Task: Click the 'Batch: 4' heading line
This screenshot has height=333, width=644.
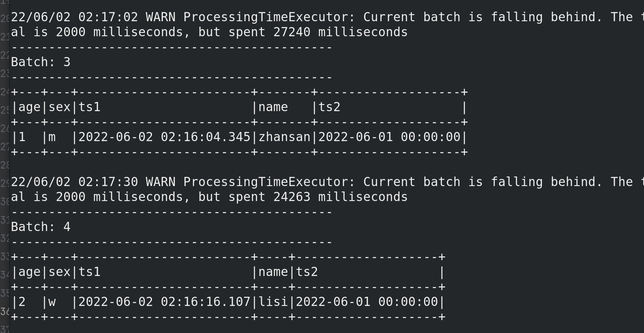Action: tap(41, 227)
